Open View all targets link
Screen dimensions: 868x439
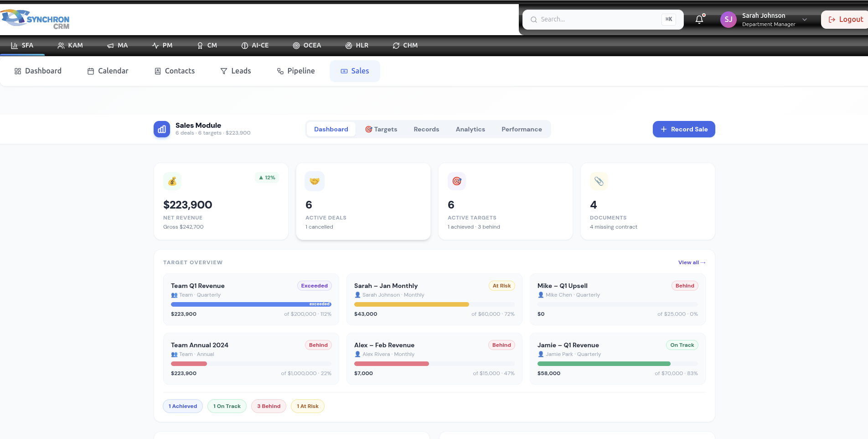[692, 262]
